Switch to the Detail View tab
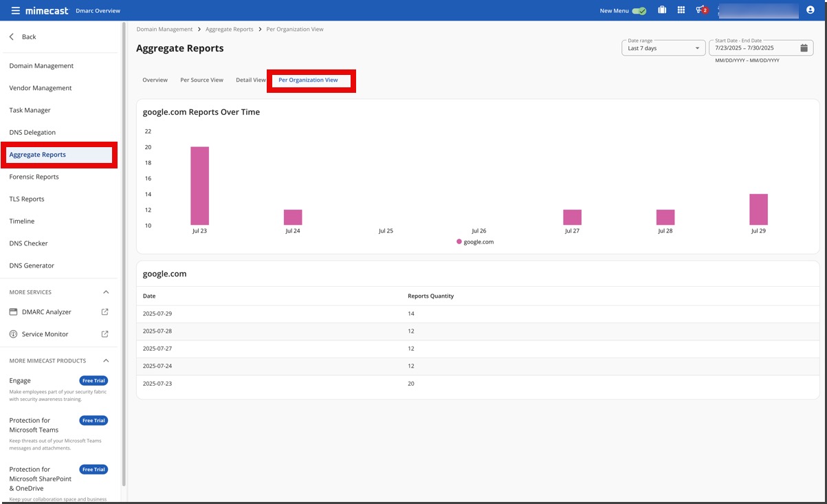The width and height of the screenshot is (827, 504). tap(250, 80)
